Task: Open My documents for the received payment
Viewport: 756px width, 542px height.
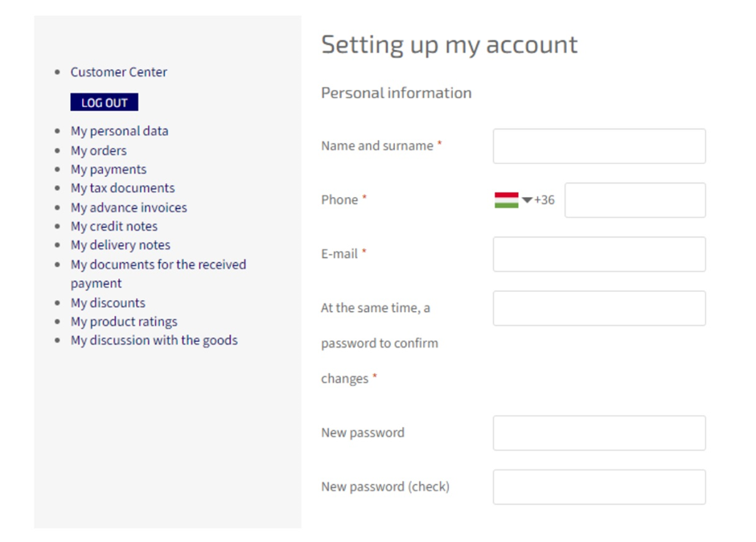Action: click(158, 274)
